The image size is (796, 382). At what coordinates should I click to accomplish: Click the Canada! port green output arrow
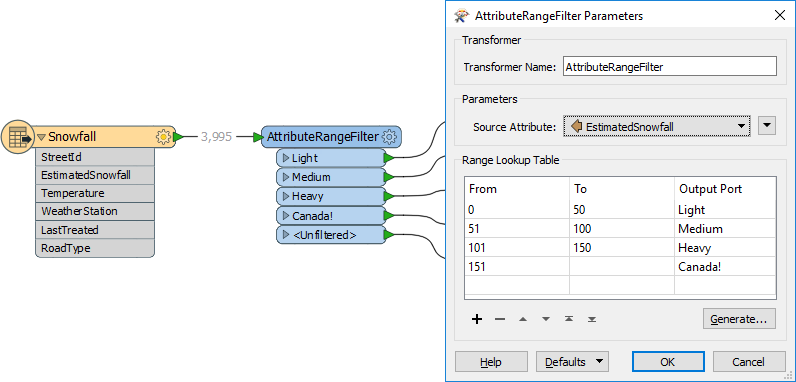[x=389, y=216]
